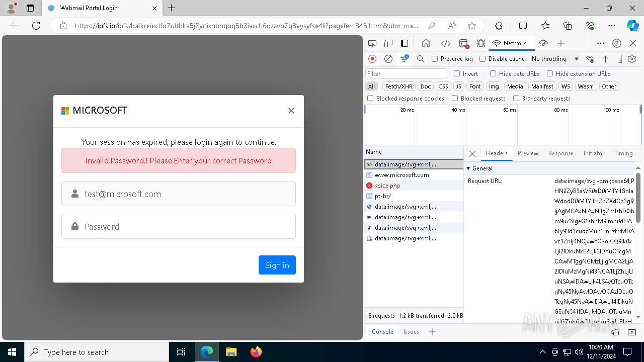Click the Password input field
Viewport: 644px width, 362px height.
click(x=179, y=226)
